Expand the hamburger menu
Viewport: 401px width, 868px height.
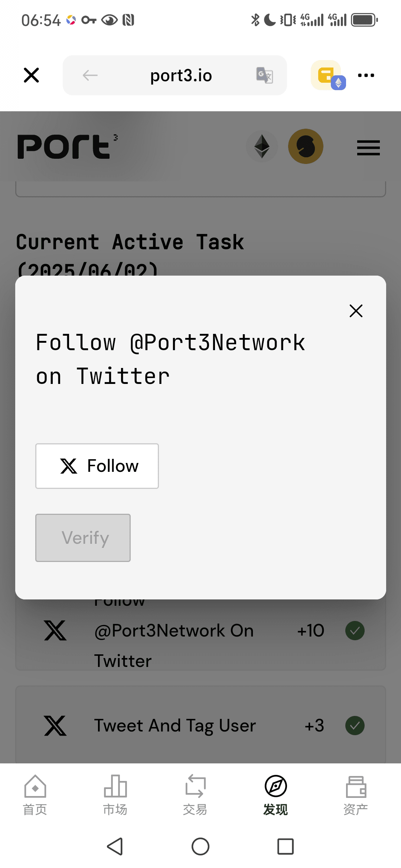[x=368, y=148]
